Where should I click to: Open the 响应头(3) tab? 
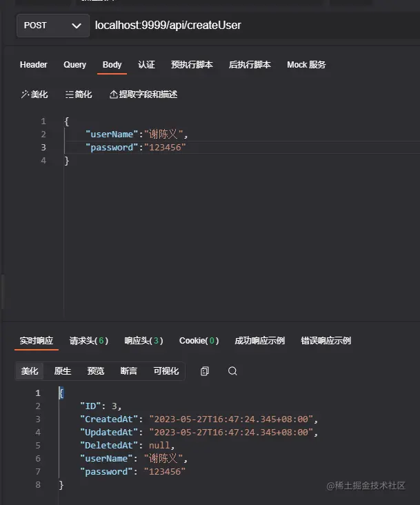(x=144, y=341)
